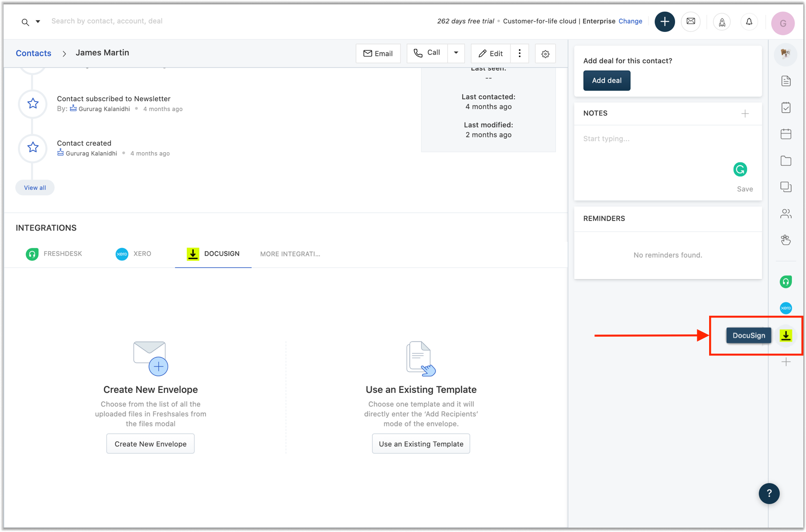Open the More Integrations tab
806x532 pixels.
point(290,254)
